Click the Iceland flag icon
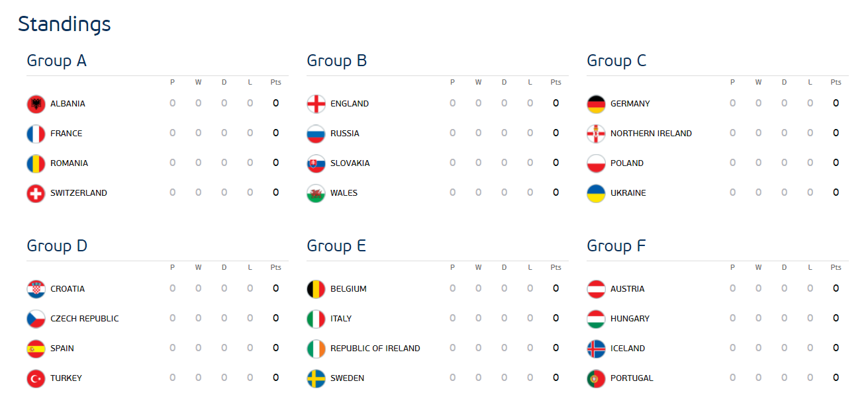 [x=596, y=349]
